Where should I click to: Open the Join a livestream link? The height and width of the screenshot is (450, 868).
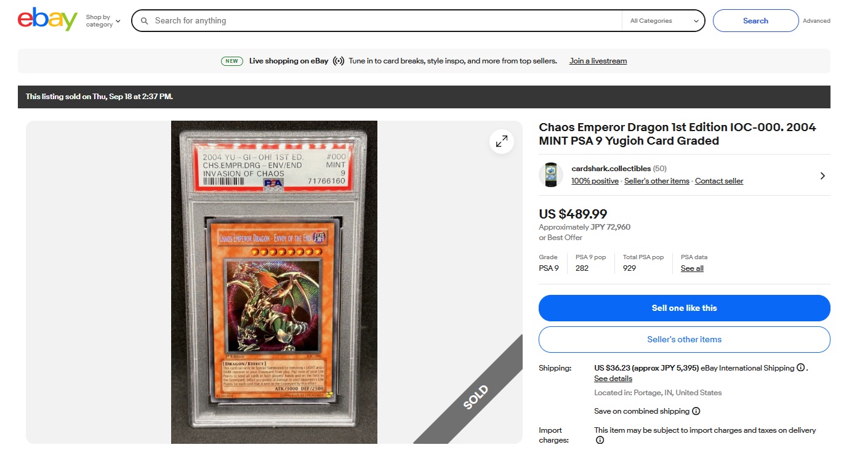click(x=598, y=61)
